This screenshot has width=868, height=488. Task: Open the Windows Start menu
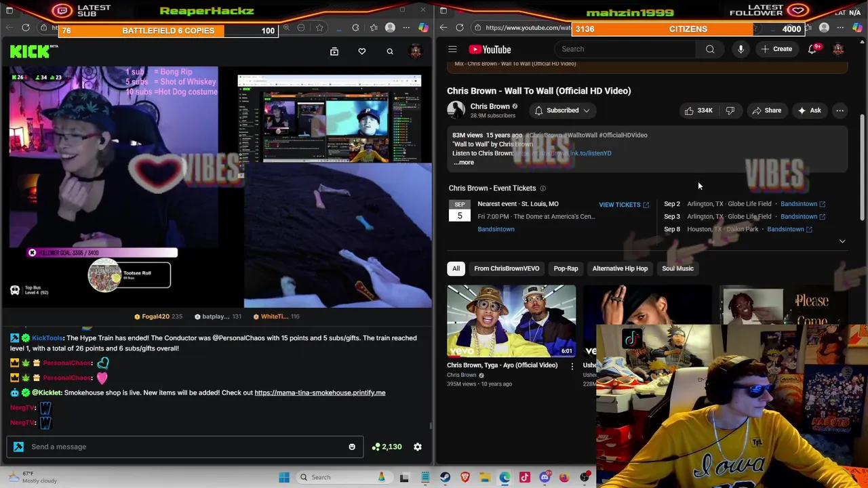point(284,477)
